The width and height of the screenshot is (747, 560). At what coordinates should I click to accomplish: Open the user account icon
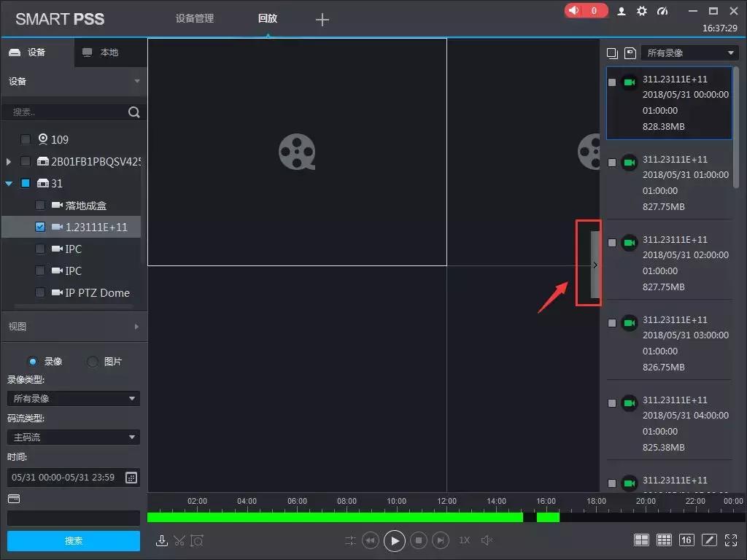(622, 11)
